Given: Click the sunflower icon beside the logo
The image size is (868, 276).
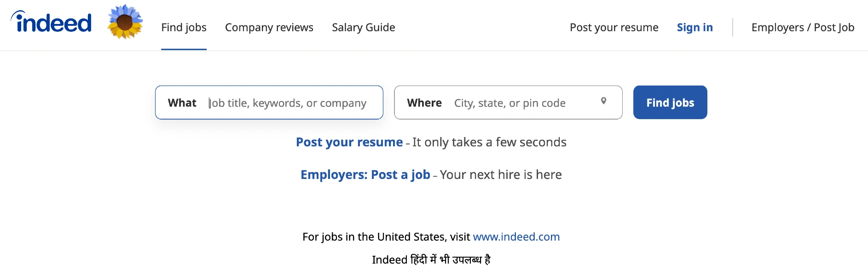Looking at the screenshot, I should coord(125,22).
